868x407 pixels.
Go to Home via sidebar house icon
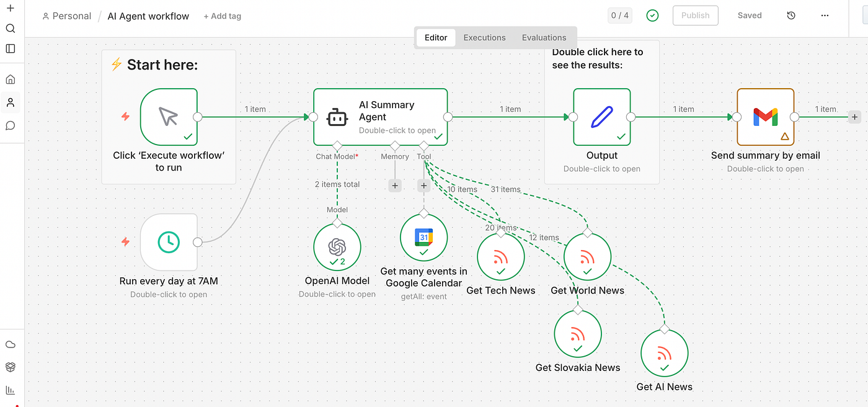[10, 79]
